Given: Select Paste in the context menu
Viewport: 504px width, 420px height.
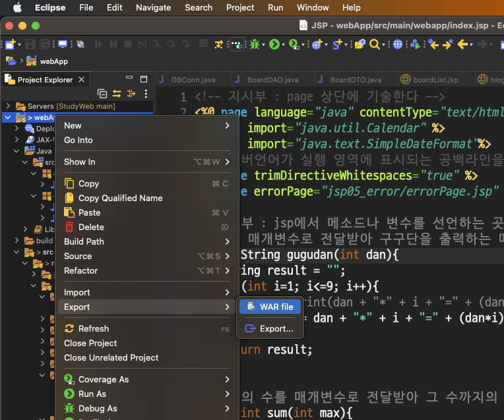Looking at the screenshot, I should coord(147,212).
